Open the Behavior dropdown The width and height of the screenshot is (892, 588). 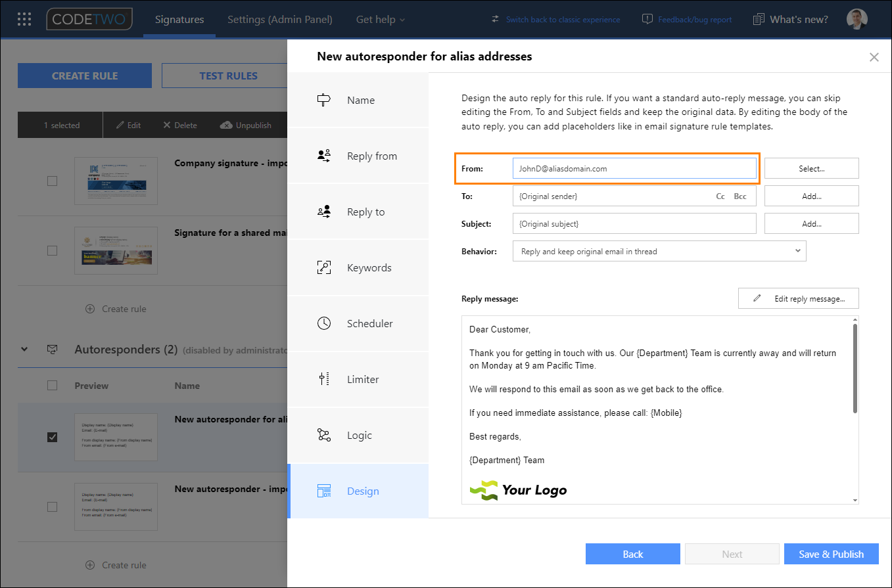coord(659,250)
